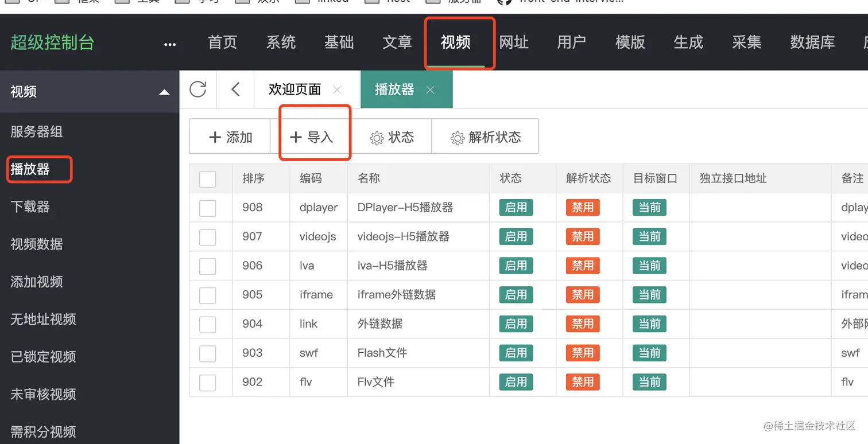Click the back arrow tab navigation icon
Image resolution: width=868 pixels, height=444 pixels.
pyautogui.click(x=235, y=89)
